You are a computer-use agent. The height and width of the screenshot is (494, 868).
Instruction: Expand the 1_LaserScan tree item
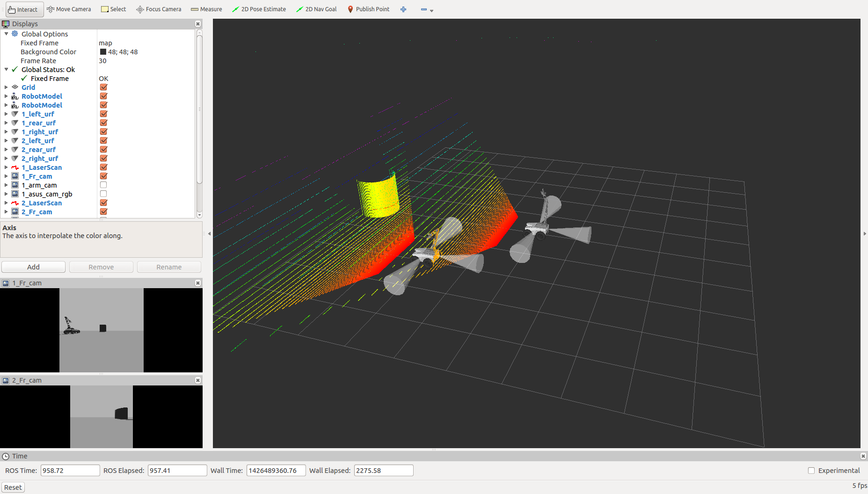(x=6, y=167)
